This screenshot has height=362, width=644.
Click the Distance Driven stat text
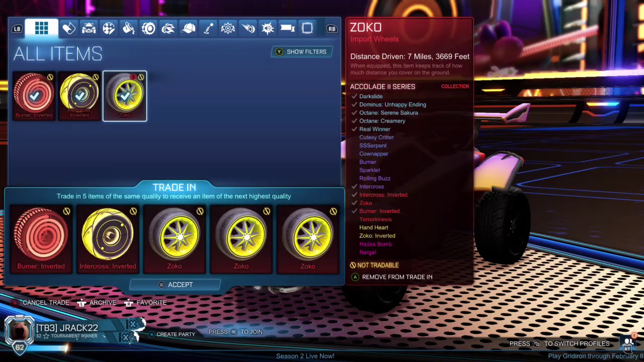pyautogui.click(x=410, y=57)
